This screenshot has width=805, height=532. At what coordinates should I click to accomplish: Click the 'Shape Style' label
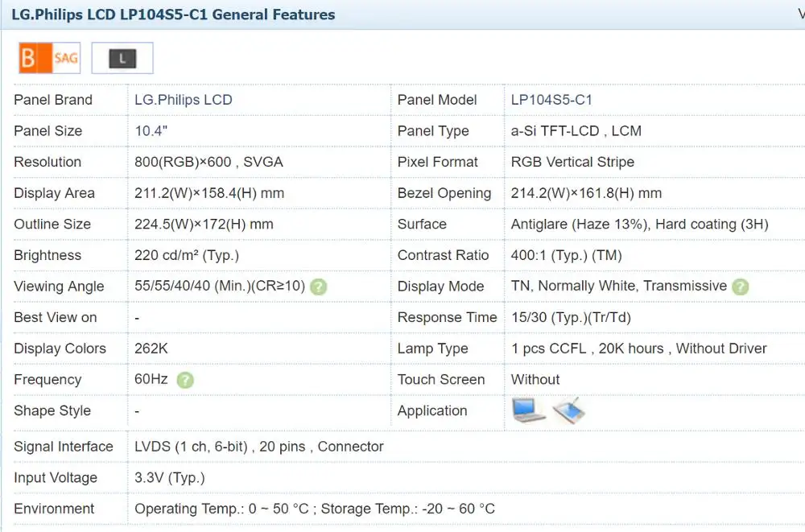pos(52,410)
